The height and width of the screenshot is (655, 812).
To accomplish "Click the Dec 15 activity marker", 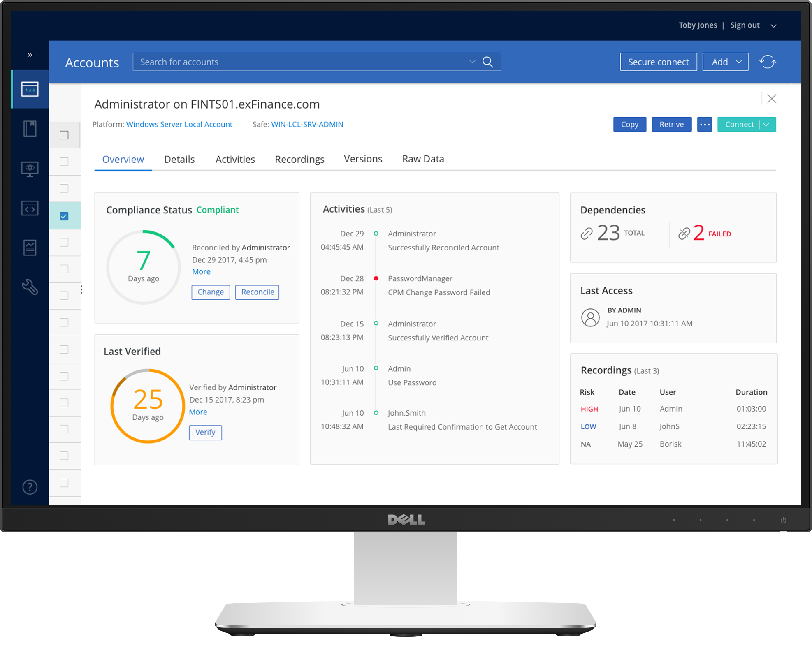I will click(x=376, y=323).
